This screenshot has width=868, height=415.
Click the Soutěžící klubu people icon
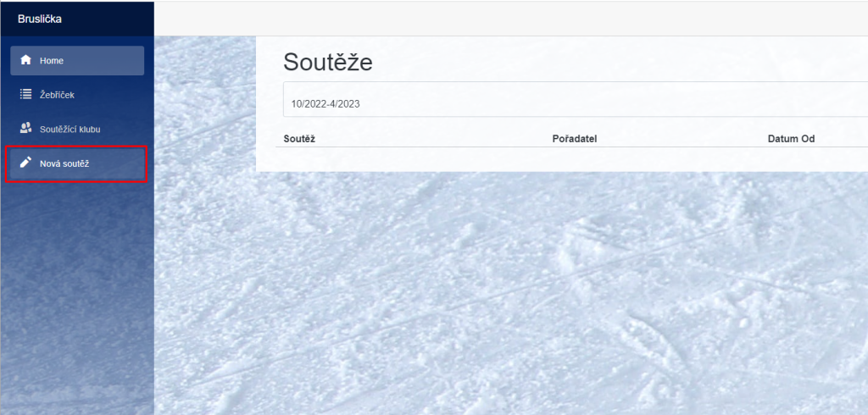(x=25, y=129)
